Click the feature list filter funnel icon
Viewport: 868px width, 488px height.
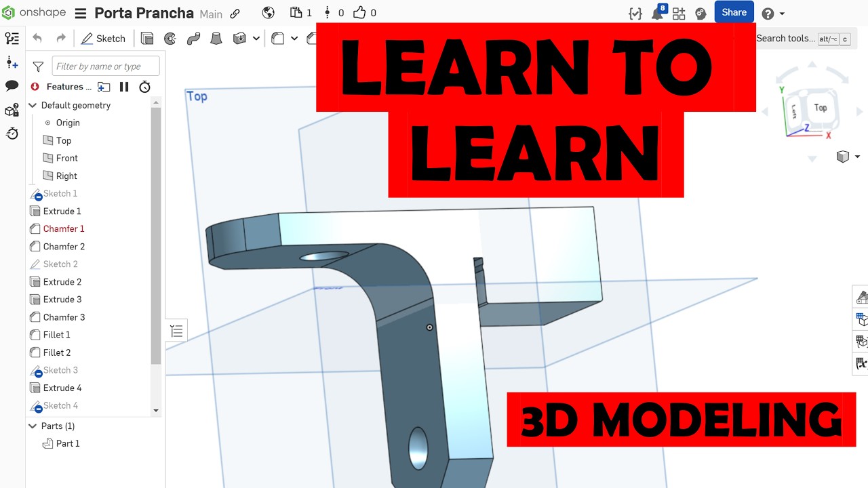coord(39,66)
